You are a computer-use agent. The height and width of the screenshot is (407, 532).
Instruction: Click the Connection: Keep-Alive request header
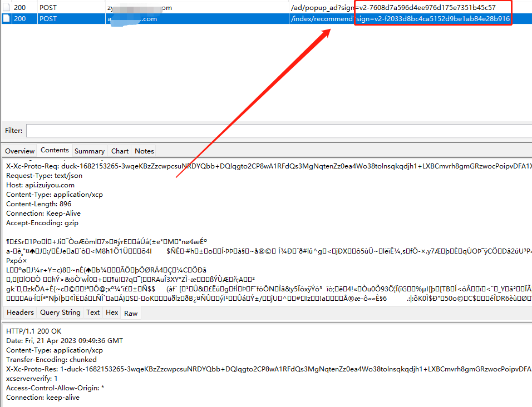coord(43,214)
